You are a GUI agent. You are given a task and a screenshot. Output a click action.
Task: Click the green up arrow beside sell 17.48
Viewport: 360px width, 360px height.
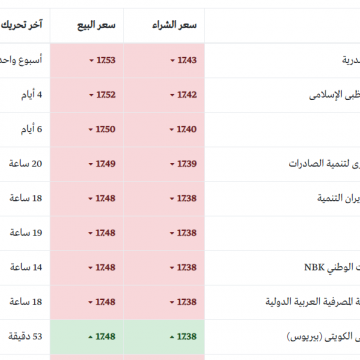pos(91,337)
